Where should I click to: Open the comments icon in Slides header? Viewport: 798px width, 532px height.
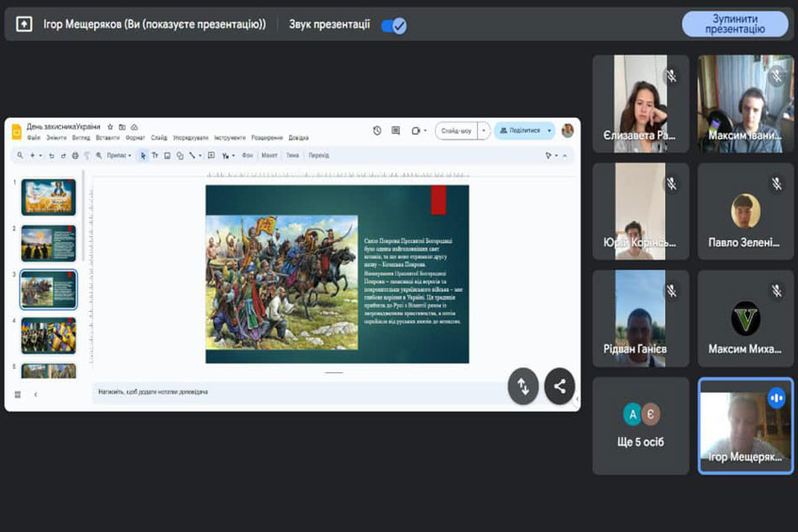(395, 130)
